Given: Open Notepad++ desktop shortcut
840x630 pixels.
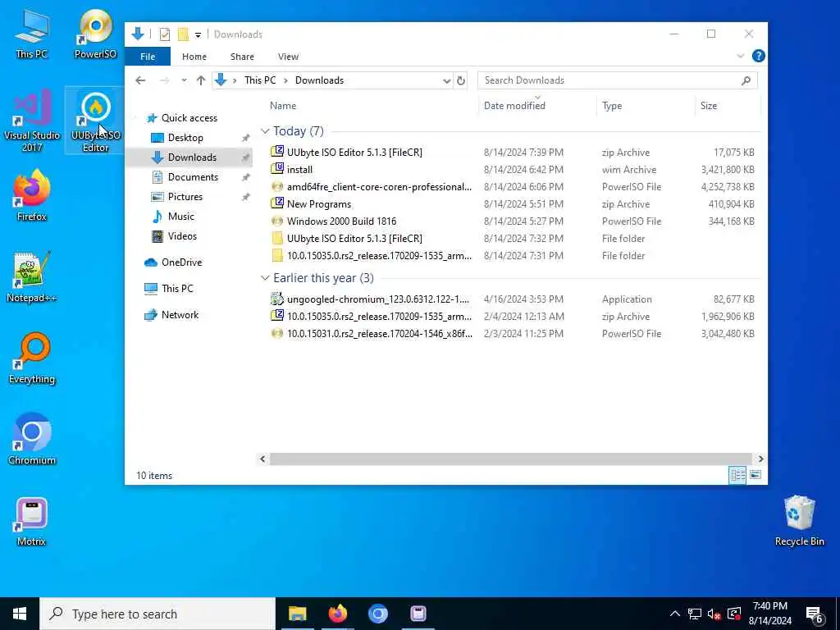Looking at the screenshot, I should (x=32, y=277).
